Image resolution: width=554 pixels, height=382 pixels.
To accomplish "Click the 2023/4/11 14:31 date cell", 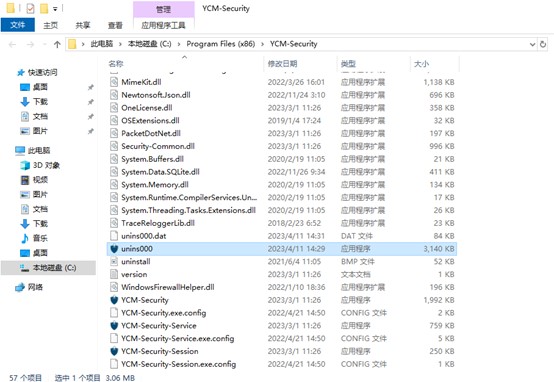I will [x=296, y=236].
